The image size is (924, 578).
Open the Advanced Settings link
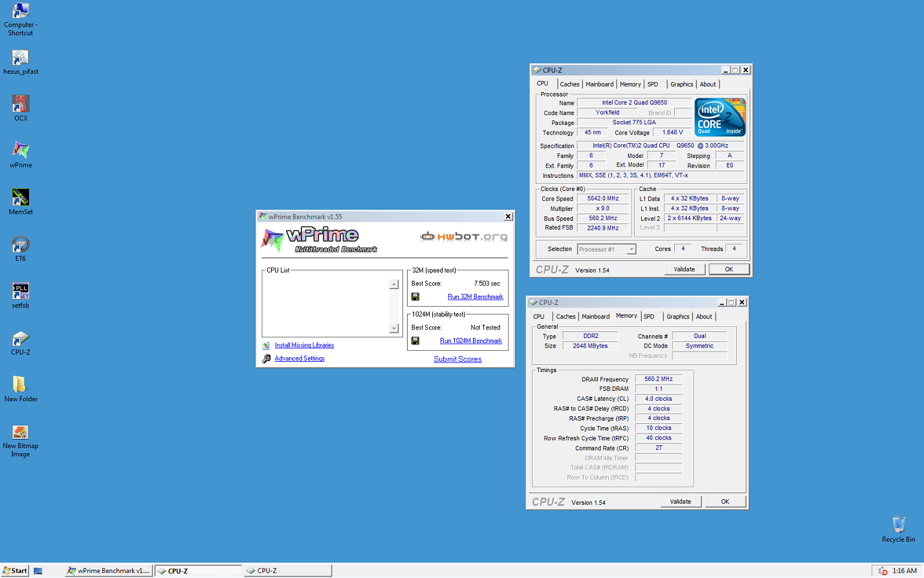pos(300,359)
